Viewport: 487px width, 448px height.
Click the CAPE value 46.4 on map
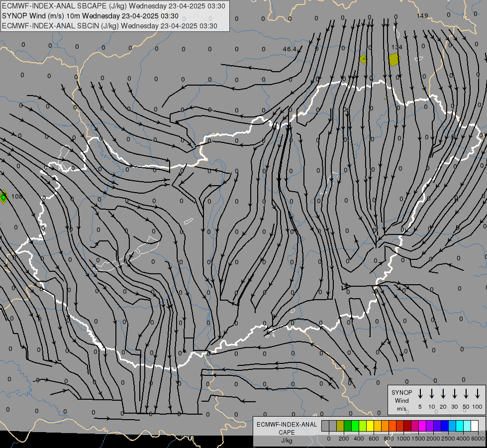290,49
